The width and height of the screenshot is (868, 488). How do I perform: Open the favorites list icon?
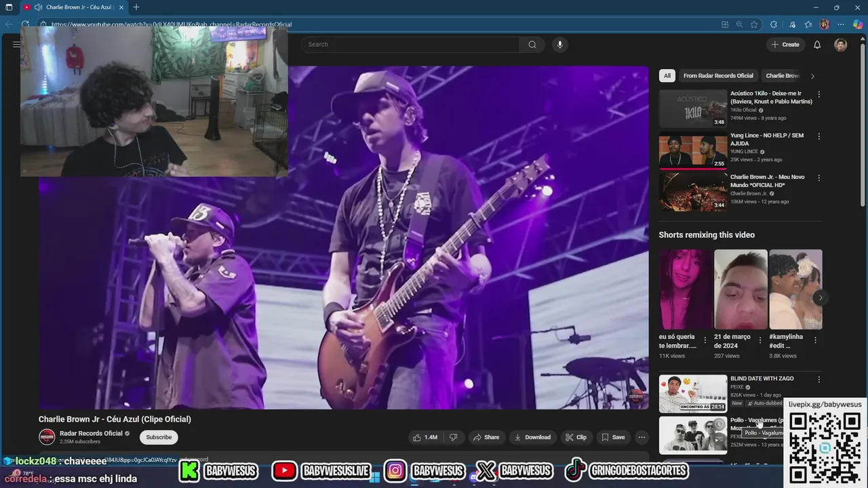pyautogui.click(x=808, y=24)
